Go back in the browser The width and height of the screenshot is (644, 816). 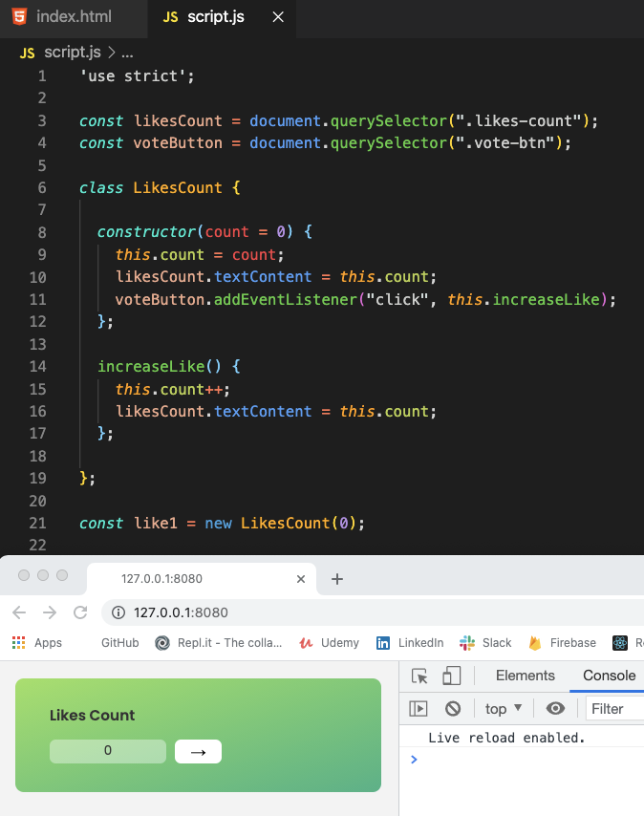[x=19, y=612]
